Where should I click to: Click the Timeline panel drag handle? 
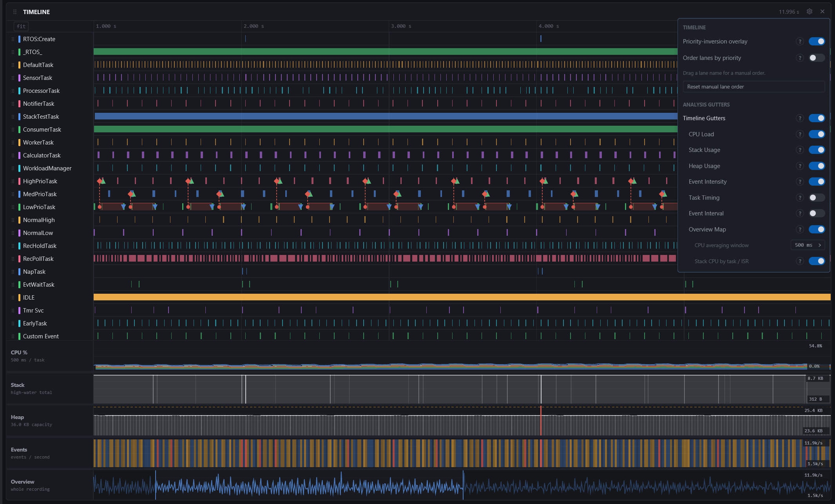(x=15, y=12)
